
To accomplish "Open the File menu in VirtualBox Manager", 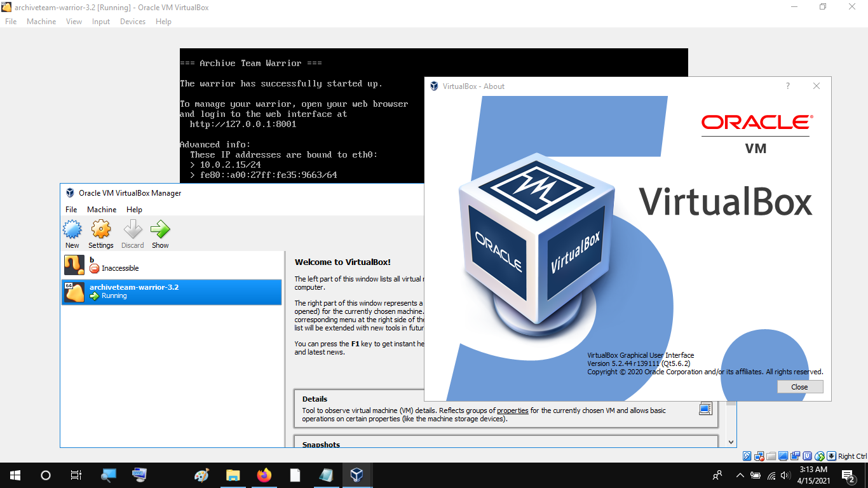I will (71, 209).
